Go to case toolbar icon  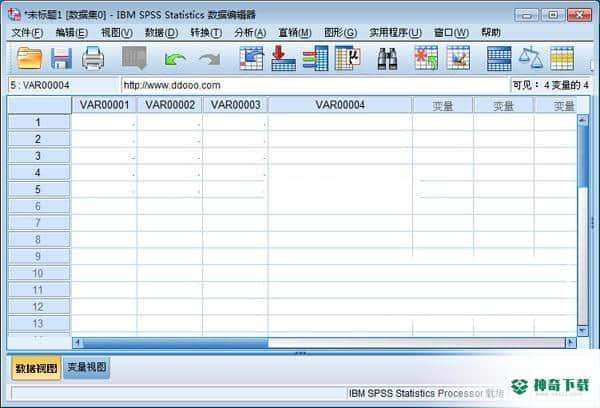point(251,58)
